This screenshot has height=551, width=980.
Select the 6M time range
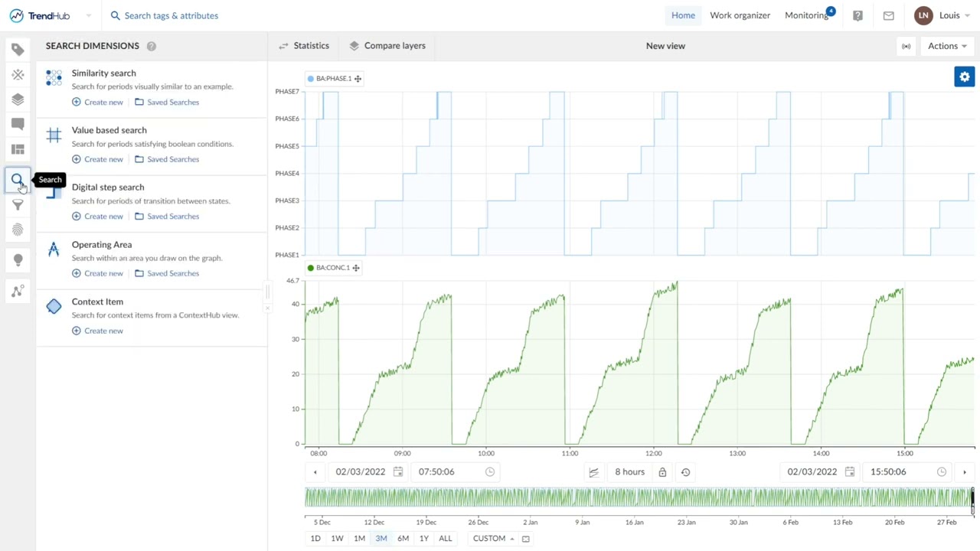tap(403, 539)
